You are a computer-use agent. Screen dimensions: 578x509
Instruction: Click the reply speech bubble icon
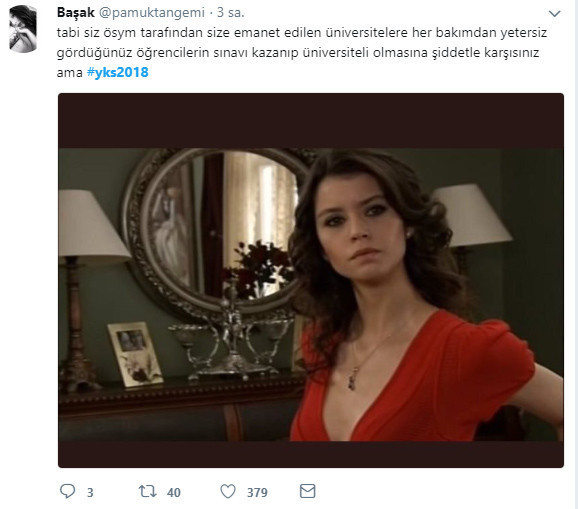coord(67,491)
